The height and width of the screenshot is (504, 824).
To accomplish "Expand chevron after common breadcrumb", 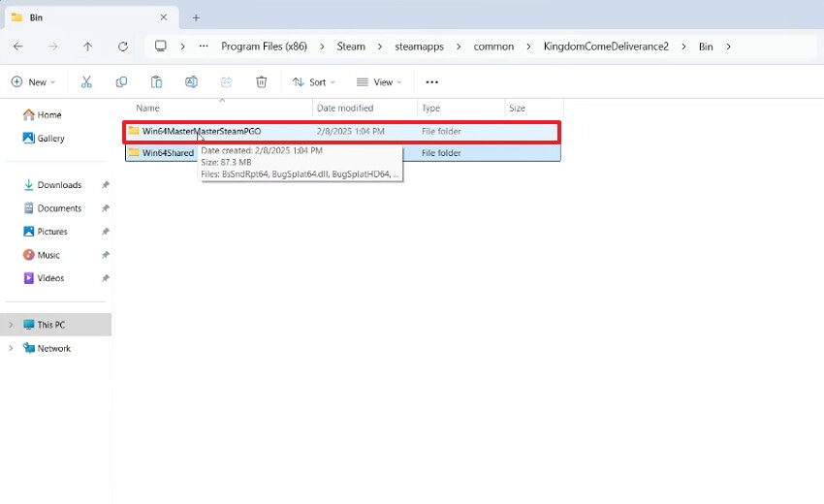I will (x=528, y=47).
